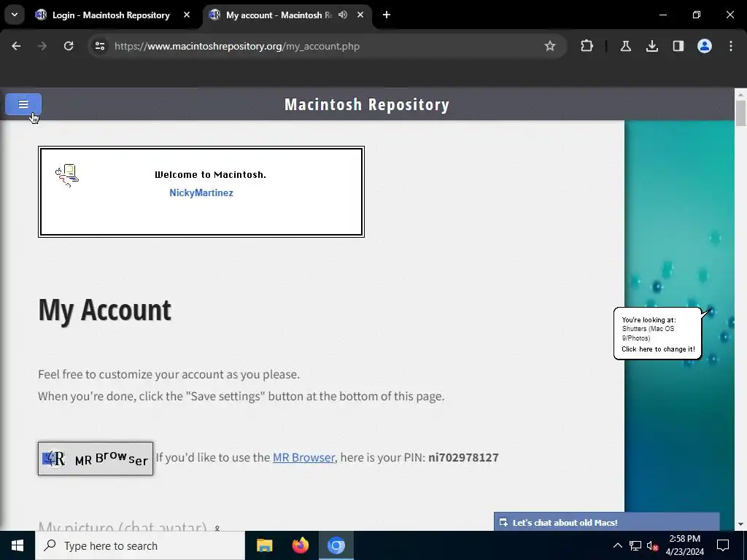Close the My account tab
The width and height of the screenshot is (747, 560).
pos(360,15)
